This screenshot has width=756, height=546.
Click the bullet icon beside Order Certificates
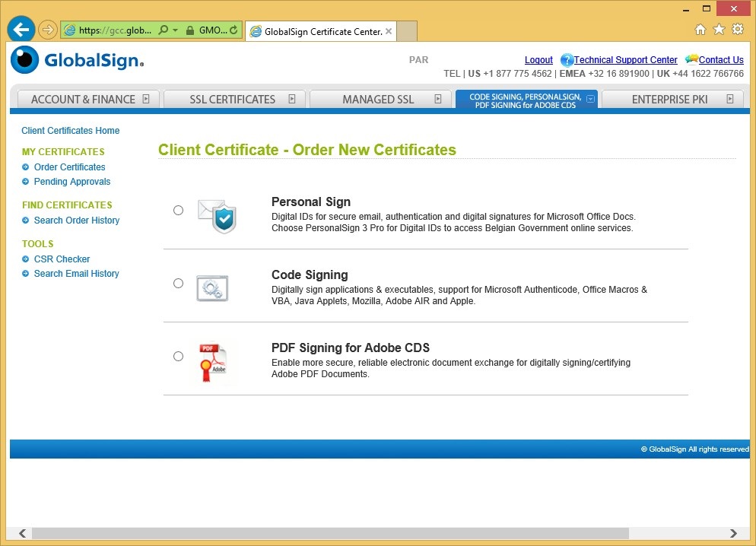26,167
